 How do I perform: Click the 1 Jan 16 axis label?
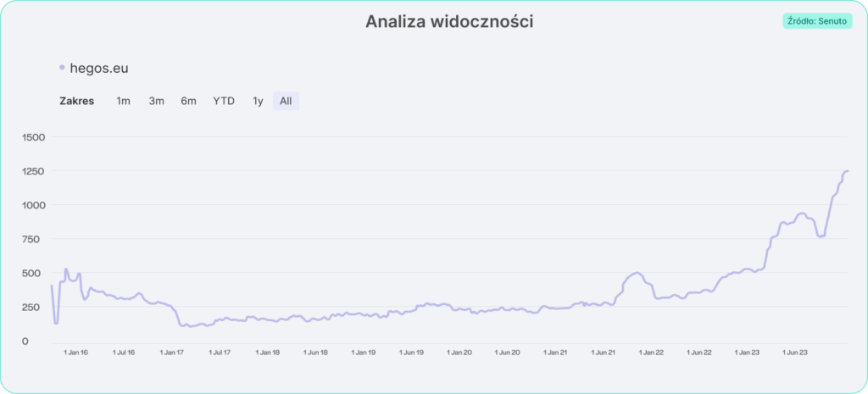(76, 352)
